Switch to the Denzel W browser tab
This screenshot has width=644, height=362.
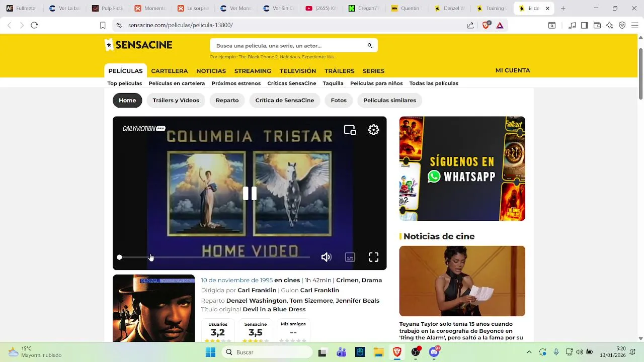click(x=450, y=9)
